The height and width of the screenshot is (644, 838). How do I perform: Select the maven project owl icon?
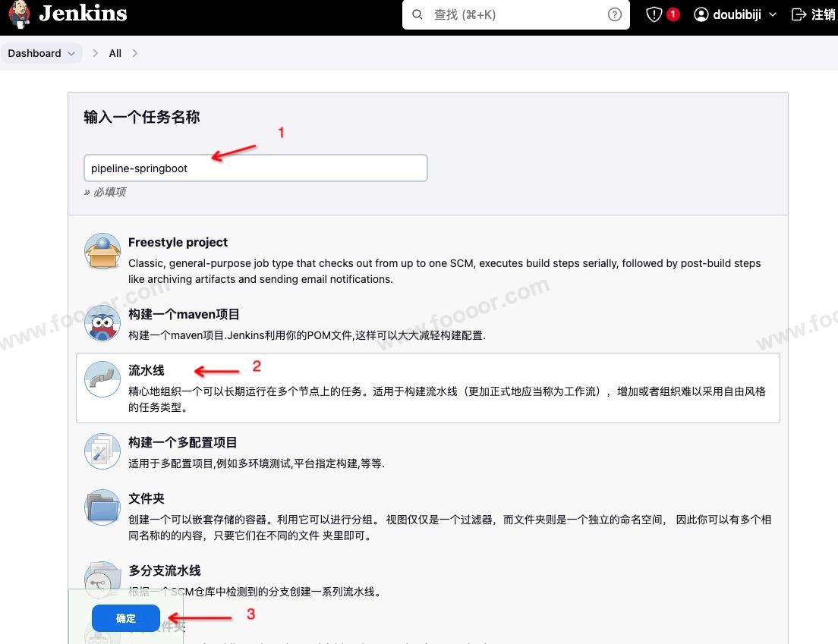(x=102, y=323)
